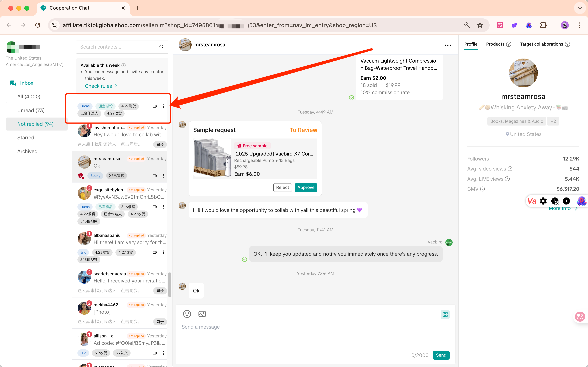Open Chrome extensions puzzle icon
Viewport: 588px width, 367px height.
[543, 25]
